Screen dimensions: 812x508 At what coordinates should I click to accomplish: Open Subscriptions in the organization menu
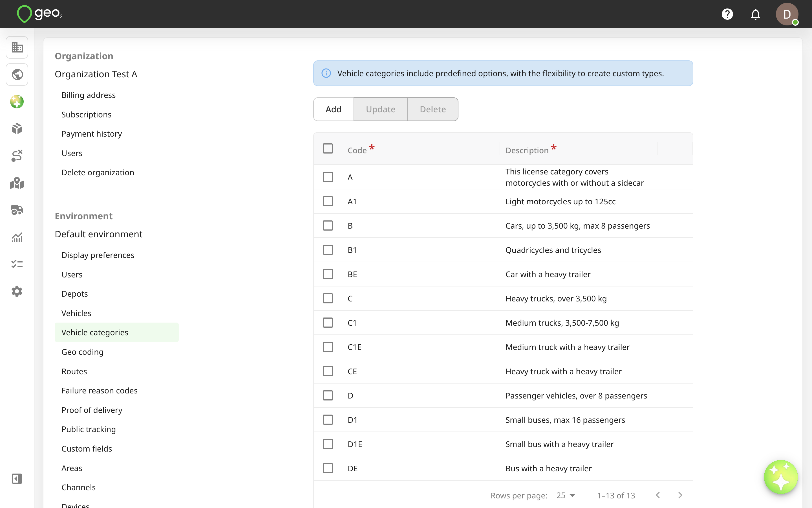point(86,115)
